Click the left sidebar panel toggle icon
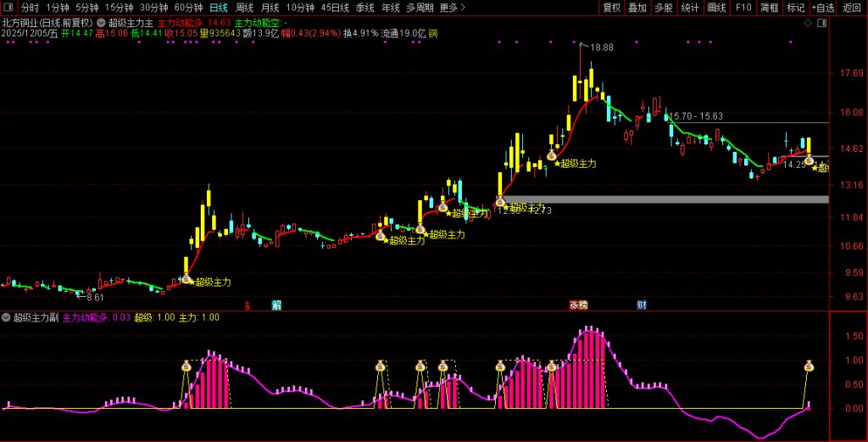Screen dimensions: 868x442 click(x=9, y=8)
